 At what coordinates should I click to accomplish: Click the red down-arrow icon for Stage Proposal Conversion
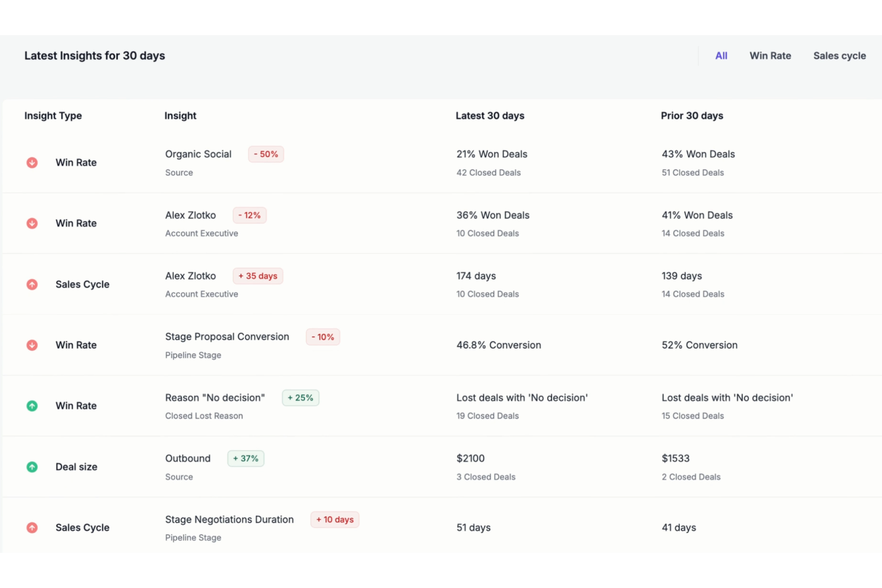[x=32, y=345]
